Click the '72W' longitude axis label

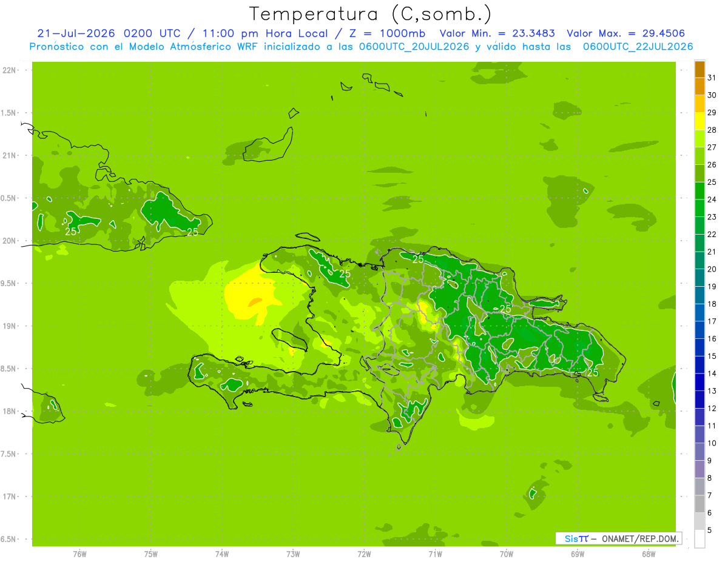[x=364, y=554]
